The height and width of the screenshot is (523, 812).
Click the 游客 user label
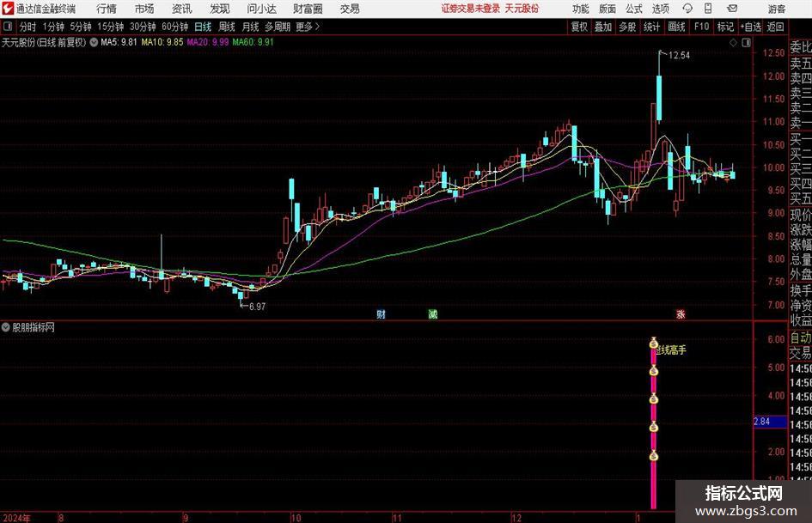pos(776,9)
